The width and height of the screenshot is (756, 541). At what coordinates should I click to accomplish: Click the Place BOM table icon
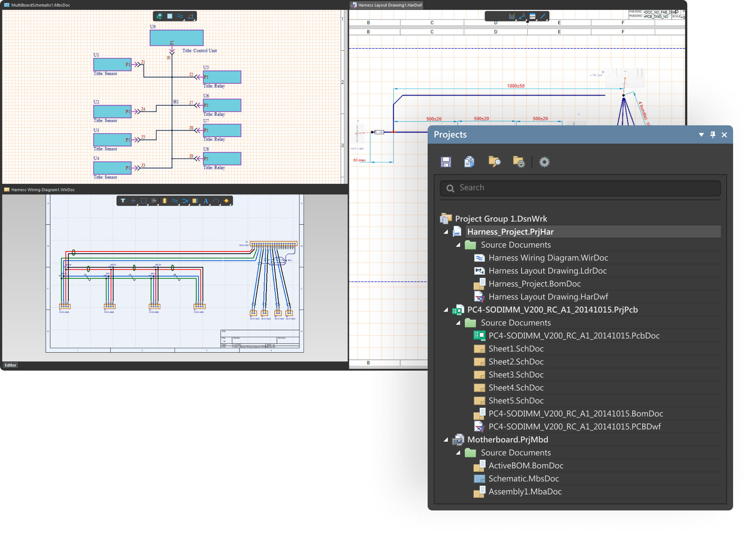(533, 16)
